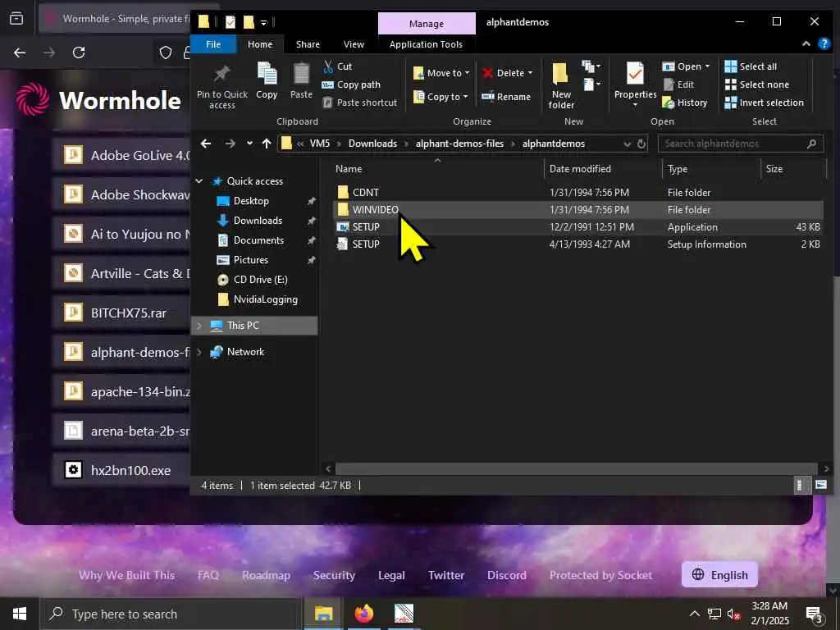Open the NvidiaLogging folder shortcut
Screen dimensions: 840x630
pos(265,299)
